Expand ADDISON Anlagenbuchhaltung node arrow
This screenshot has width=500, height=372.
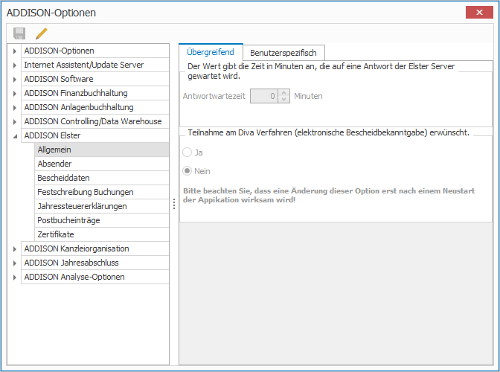coord(14,108)
